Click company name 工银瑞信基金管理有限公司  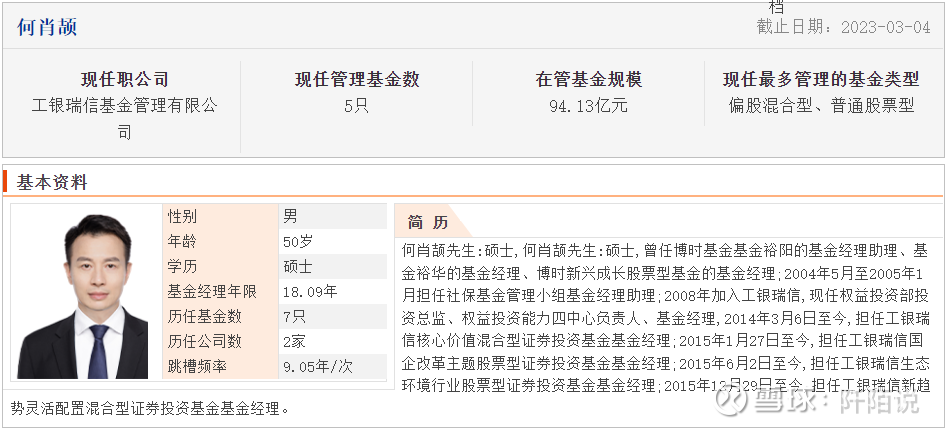coord(124,118)
